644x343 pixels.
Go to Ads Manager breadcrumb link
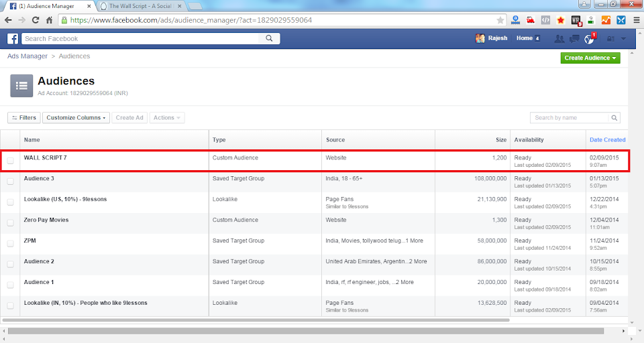[28, 56]
